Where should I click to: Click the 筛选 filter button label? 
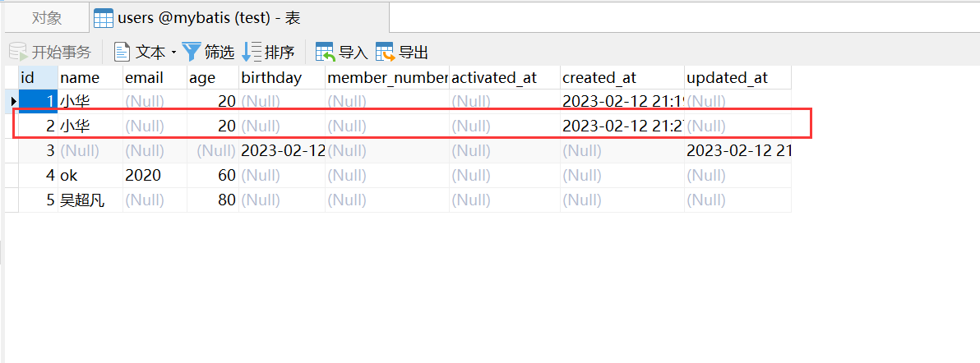(x=220, y=53)
